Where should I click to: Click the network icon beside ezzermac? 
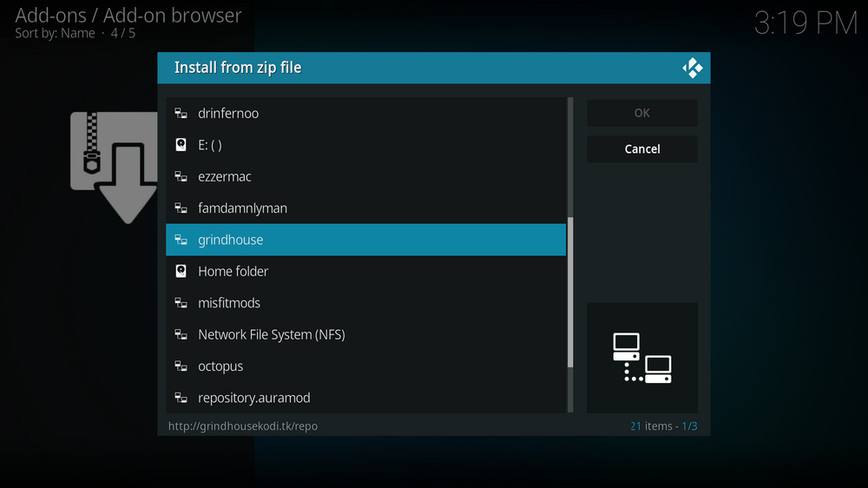[181, 176]
